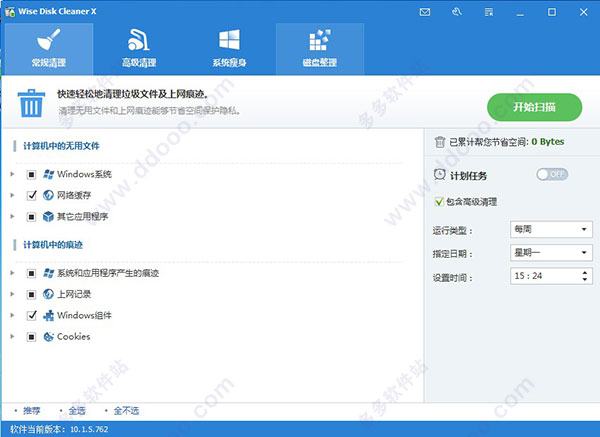Toggle the Windows系统 checkbox
Viewport: 600px width, 437px height.
(x=31, y=175)
